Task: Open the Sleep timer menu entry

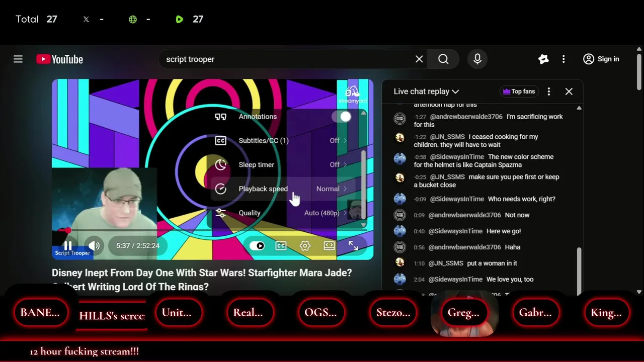Action: 284,165
